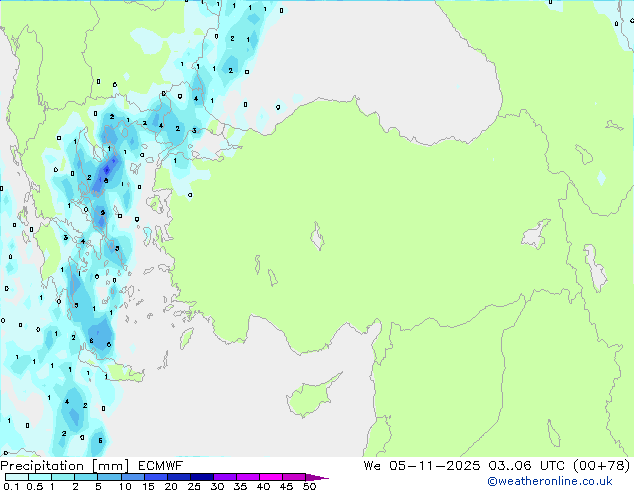Select the 5–10 mm legend swatch

coord(109,477)
